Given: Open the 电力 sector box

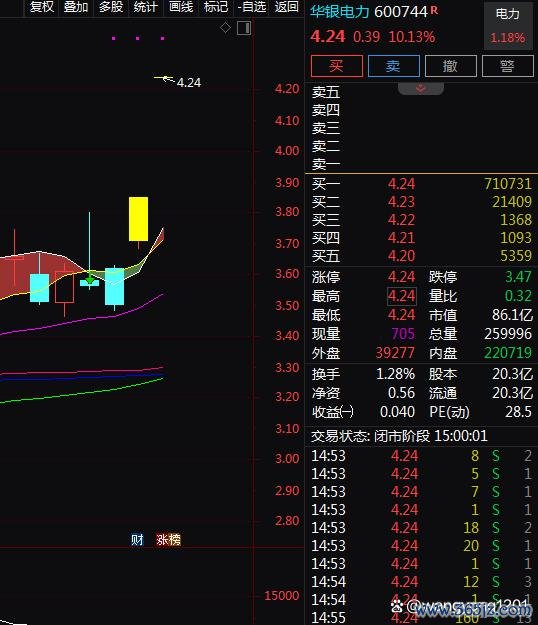Looking at the screenshot, I should point(508,26).
